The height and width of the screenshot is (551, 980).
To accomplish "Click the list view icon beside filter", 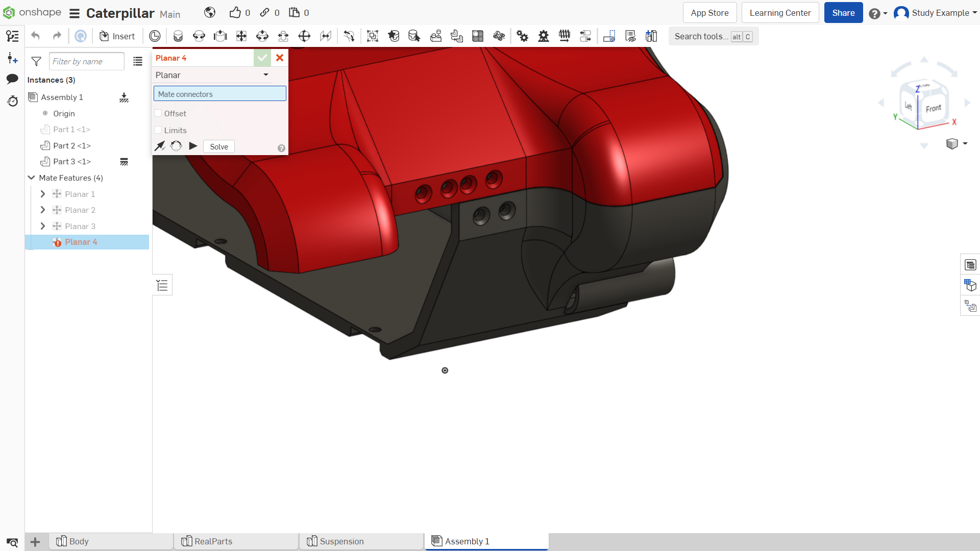I will (138, 62).
